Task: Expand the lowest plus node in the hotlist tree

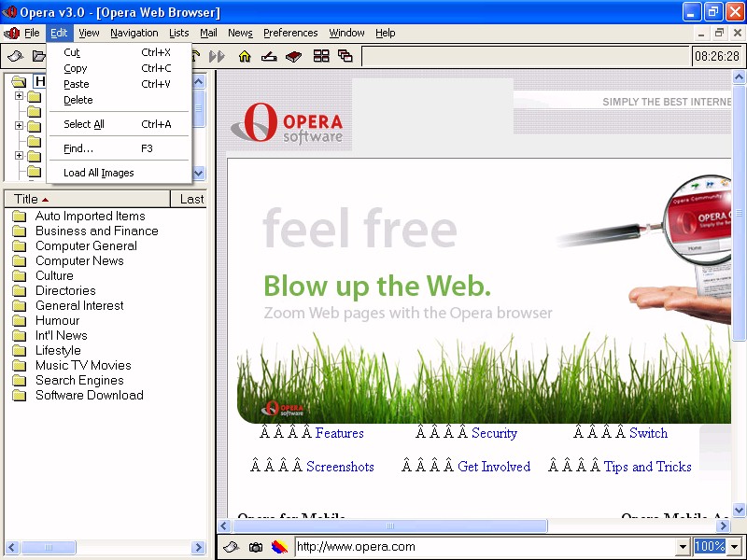Action: coord(19,155)
